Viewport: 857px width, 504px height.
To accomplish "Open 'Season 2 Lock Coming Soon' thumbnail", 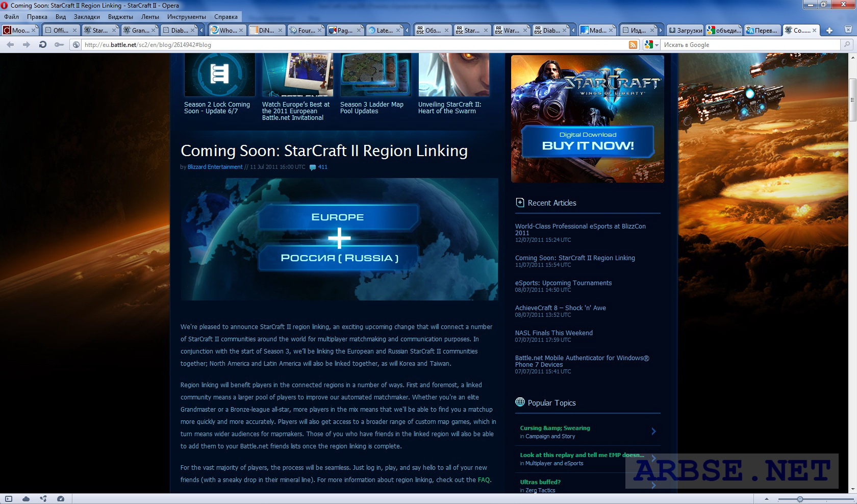I will click(219, 75).
